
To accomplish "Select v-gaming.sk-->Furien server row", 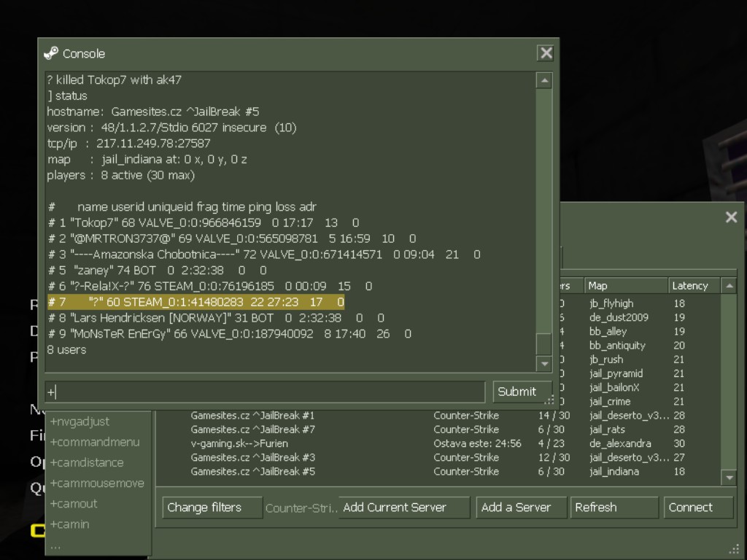I will coord(438,443).
